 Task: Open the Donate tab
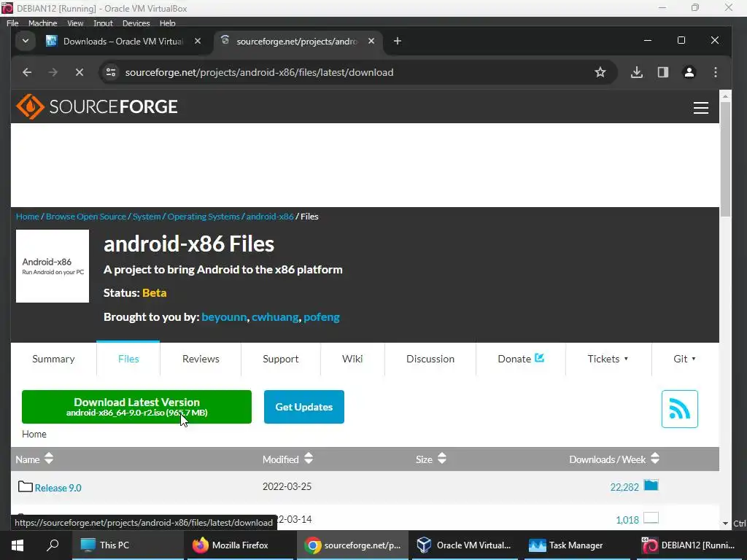click(x=520, y=359)
